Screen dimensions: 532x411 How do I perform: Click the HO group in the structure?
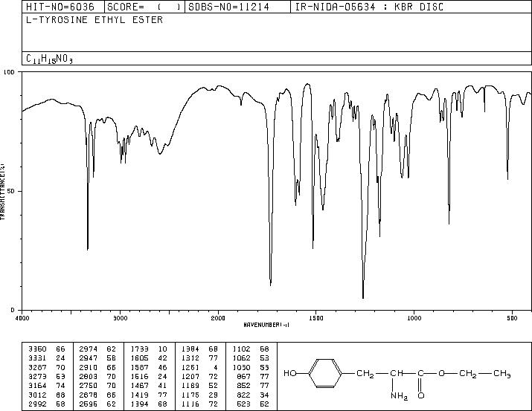pyautogui.click(x=290, y=373)
